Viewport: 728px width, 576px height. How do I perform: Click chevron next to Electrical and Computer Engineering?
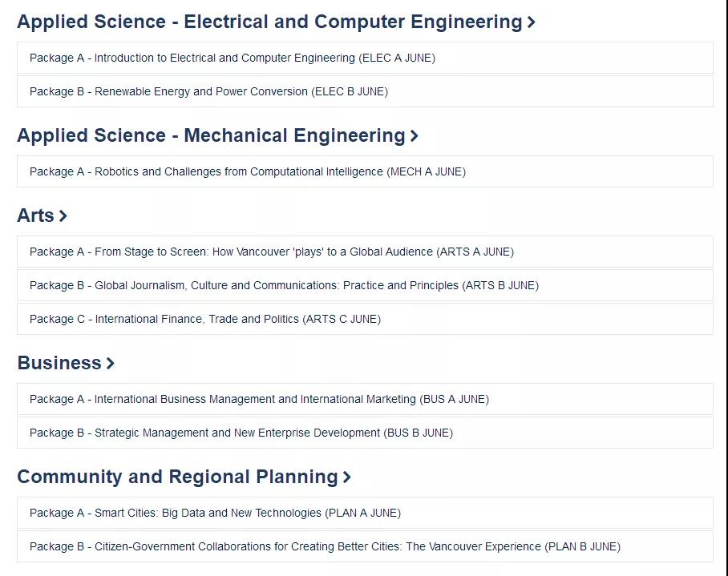point(531,22)
